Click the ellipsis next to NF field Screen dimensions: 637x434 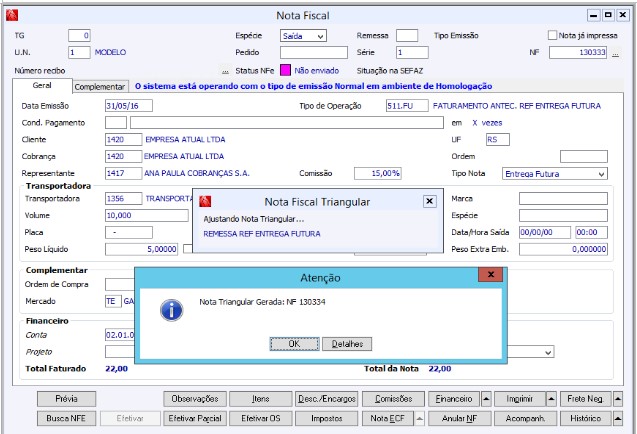point(615,53)
